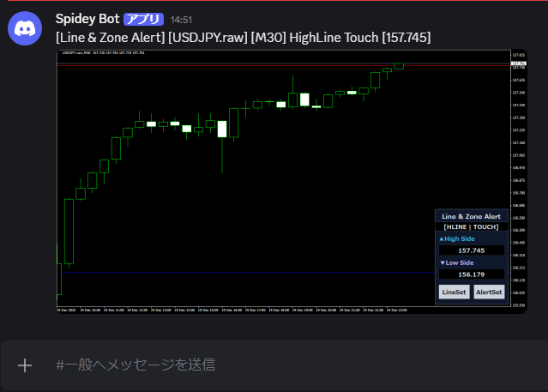548x392 pixels.
Task: Click the Line & Zone Alert panel title
Action: [x=471, y=216]
